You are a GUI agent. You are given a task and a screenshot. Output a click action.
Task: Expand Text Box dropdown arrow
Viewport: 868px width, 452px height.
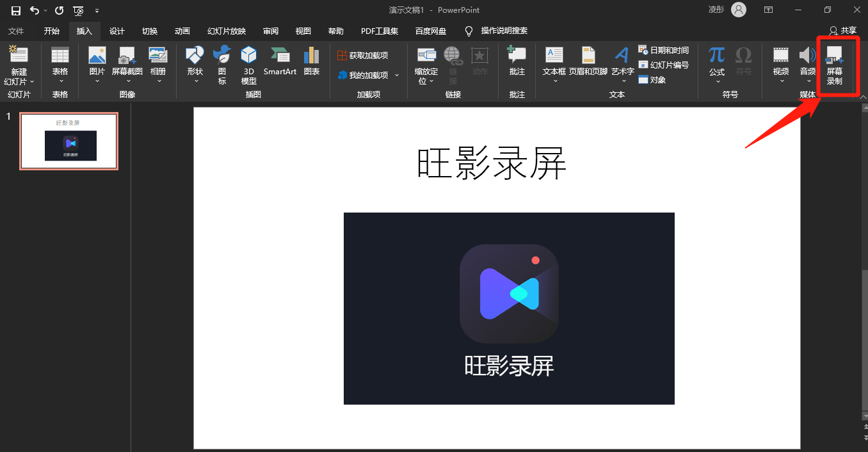pyautogui.click(x=555, y=81)
